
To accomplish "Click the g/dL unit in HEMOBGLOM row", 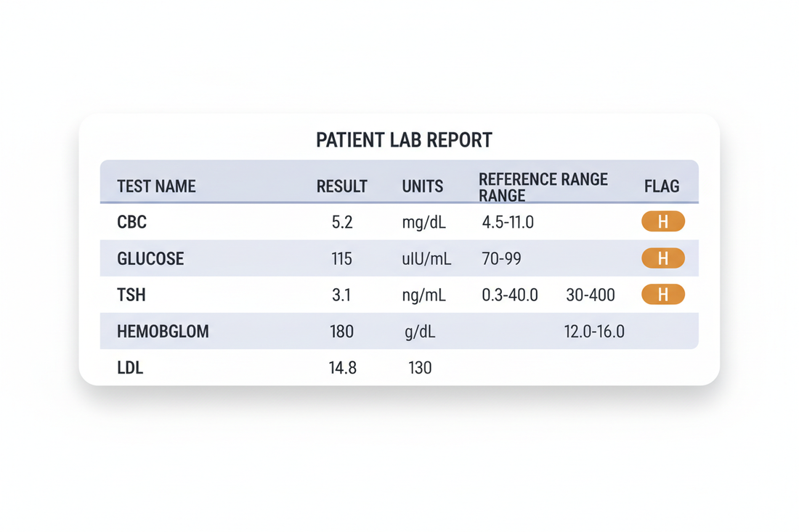I will 421,332.
